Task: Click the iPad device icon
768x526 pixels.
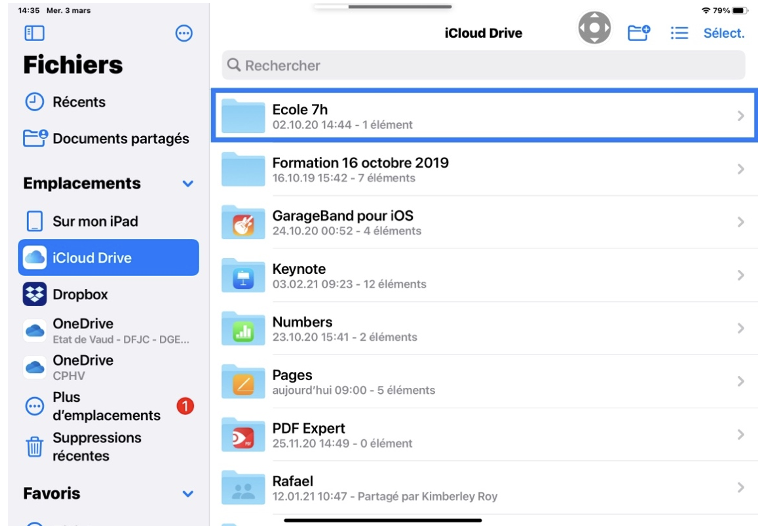Action: coord(34,221)
